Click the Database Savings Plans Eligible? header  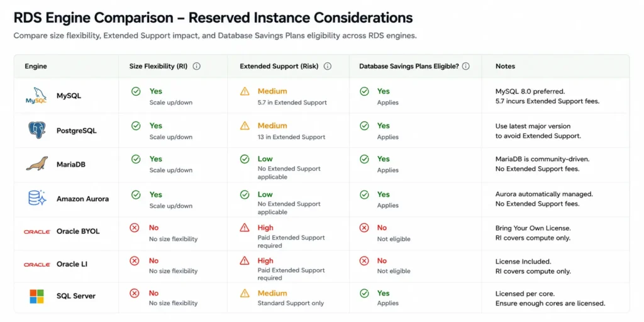(409, 66)
